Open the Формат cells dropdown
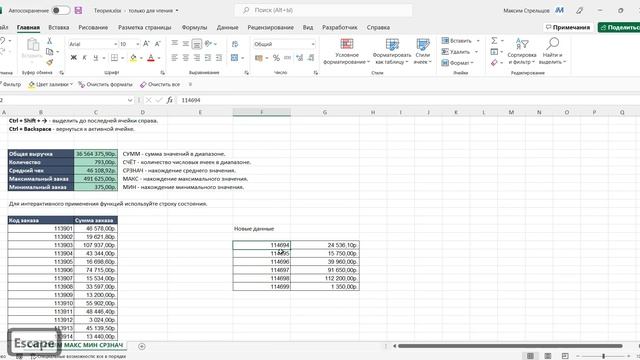Screen dimensions: 640x360 [x=458, y=63]
